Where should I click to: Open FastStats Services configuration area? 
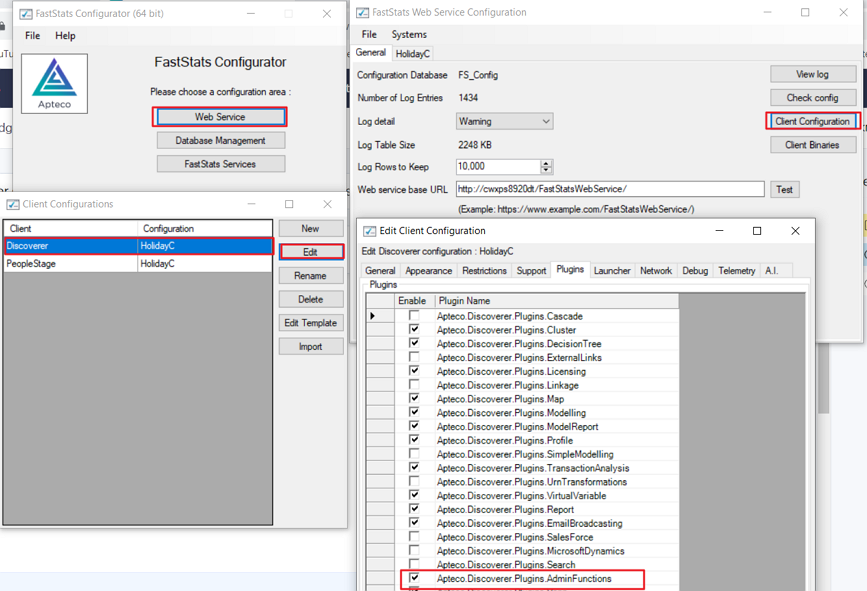point(221,164)
